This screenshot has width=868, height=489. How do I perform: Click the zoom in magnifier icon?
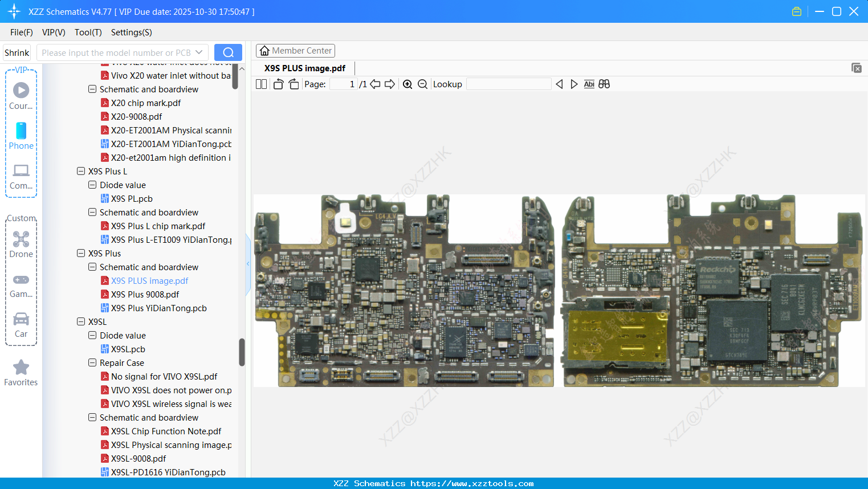tap(407, 84)
